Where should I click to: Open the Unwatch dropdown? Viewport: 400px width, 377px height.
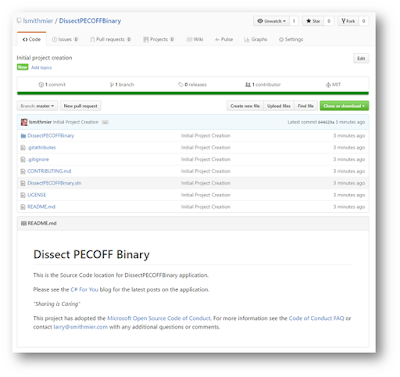coord(272,21)
